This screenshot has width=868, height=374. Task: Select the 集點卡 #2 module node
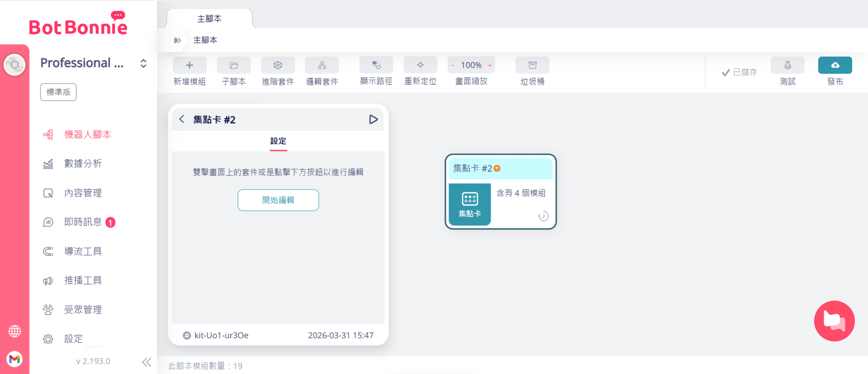pos(500,192)
